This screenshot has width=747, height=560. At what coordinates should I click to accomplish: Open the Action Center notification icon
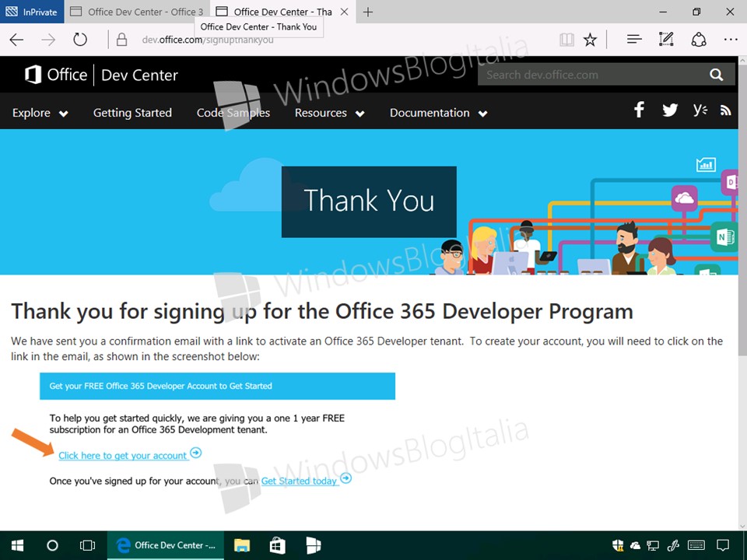723,545
